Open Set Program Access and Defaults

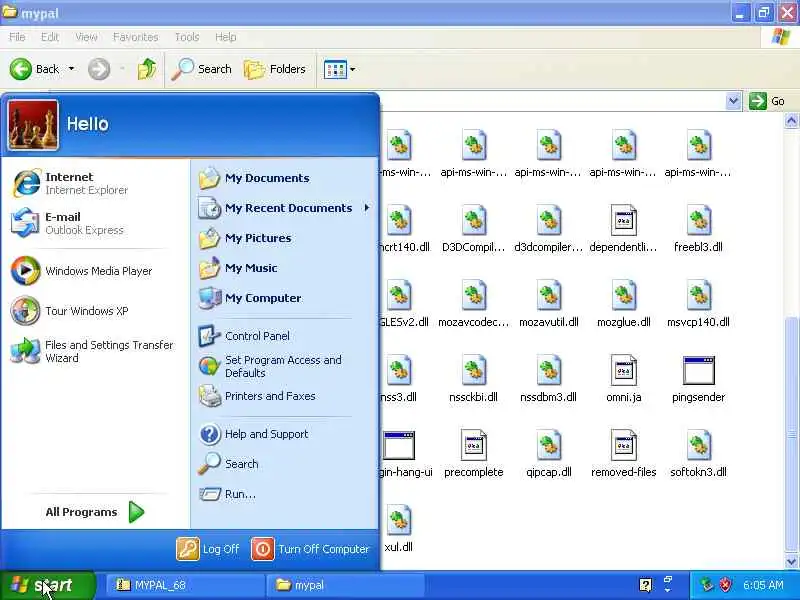pyautogui.click(x=270, y=366)
